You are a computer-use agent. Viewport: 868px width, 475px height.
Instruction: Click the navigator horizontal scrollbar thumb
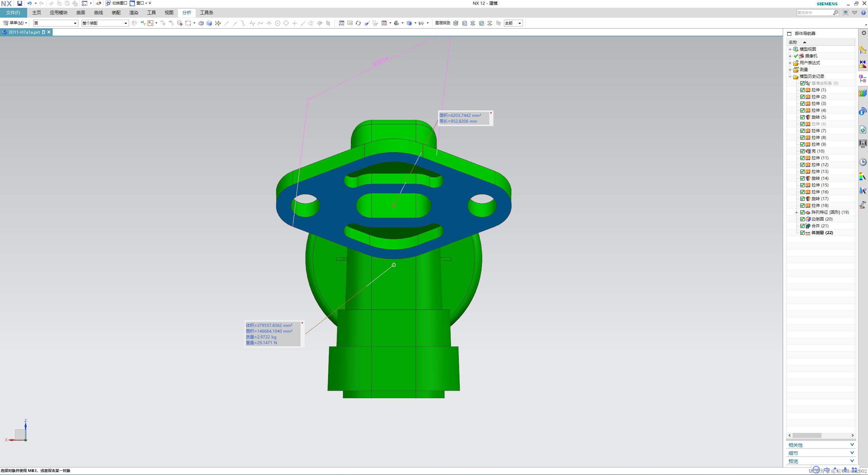point(807,435)
